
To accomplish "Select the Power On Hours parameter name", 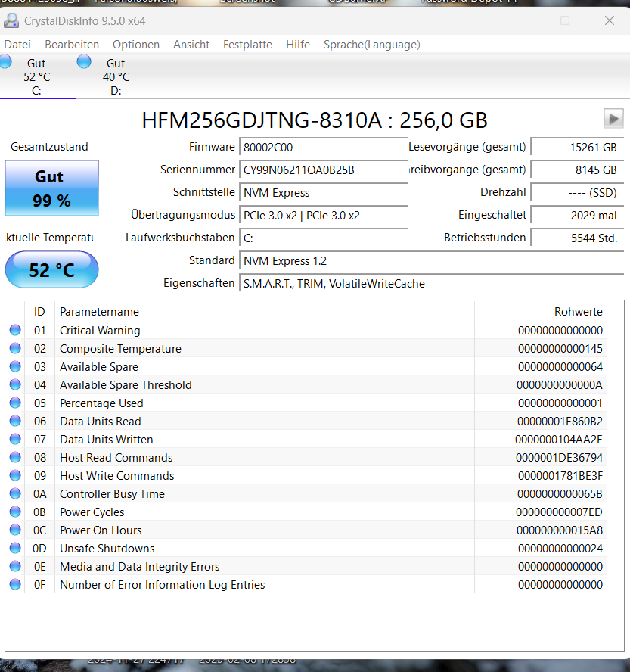I will [x=101, y=530].
